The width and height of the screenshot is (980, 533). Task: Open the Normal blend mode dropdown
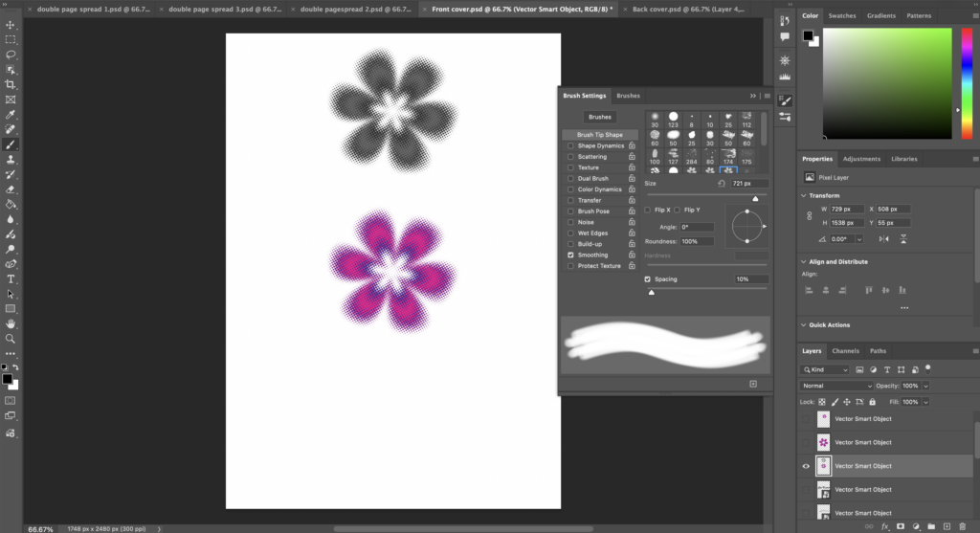point(836,386)
